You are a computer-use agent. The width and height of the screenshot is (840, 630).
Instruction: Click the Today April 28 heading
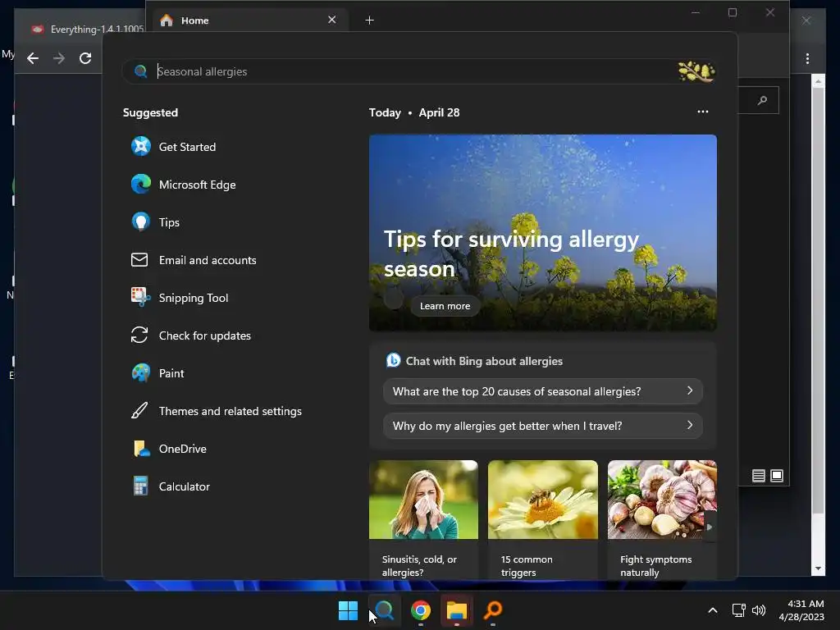[x=414, y=112]
